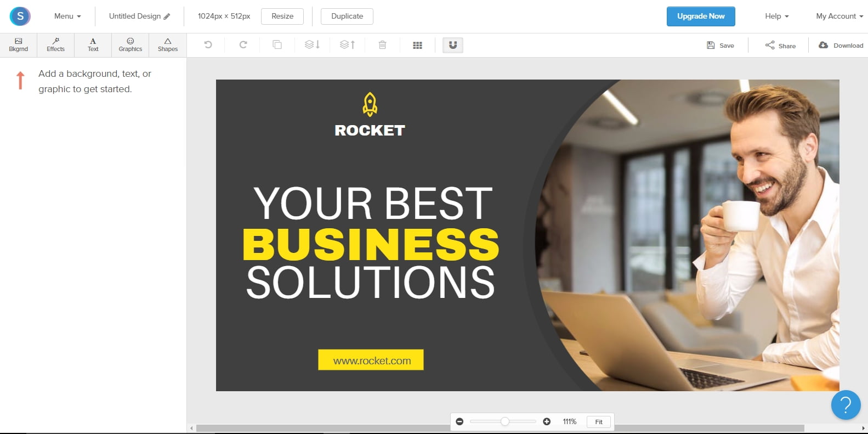The image size is (868, 434).
Task: Toggle the magnet snapping button
Action: [453, 45]
